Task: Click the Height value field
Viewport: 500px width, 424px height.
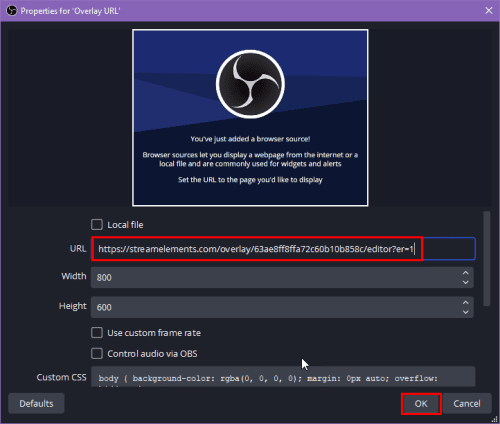Action: (x=275, y=307)
